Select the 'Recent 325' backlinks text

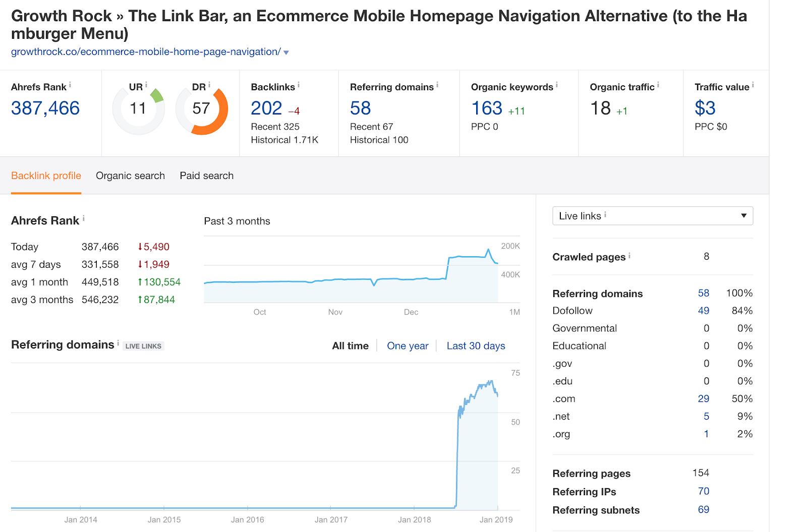click(275, 127)
